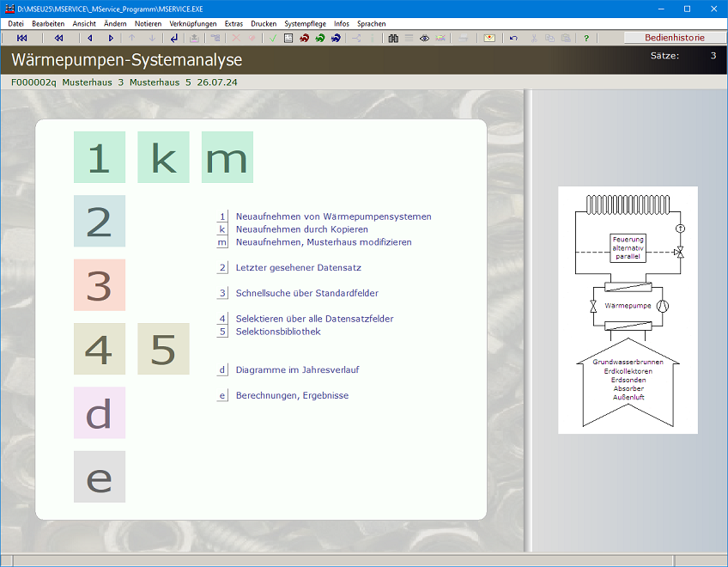Click the heat pump schematic diagram image
This screenshot has height=567, width=728.
[628, 310]
